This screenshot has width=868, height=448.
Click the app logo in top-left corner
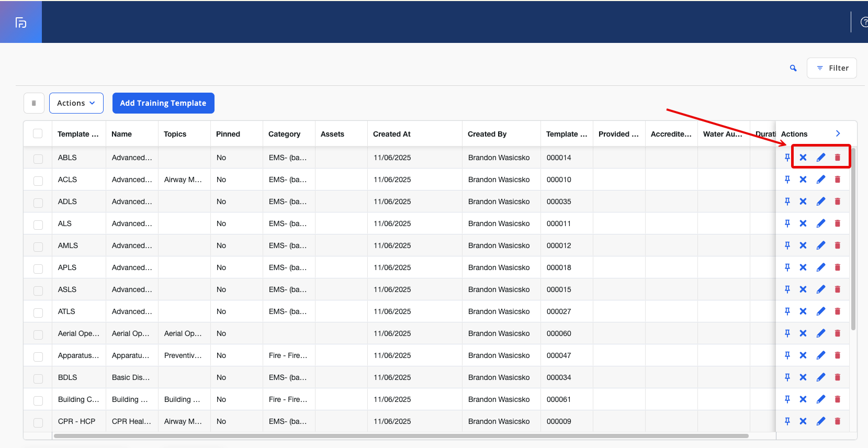[x=21, y=22]
